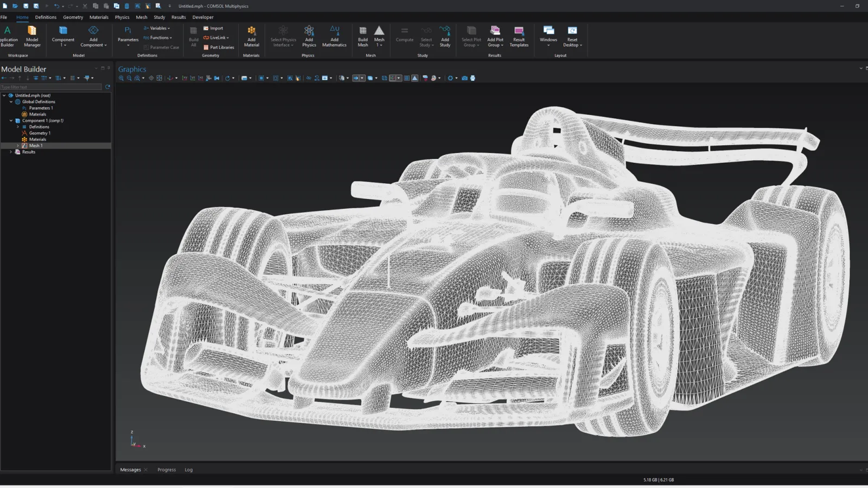Close the Messages tab
The image size is (868, 488).
(x=145, y=470)
